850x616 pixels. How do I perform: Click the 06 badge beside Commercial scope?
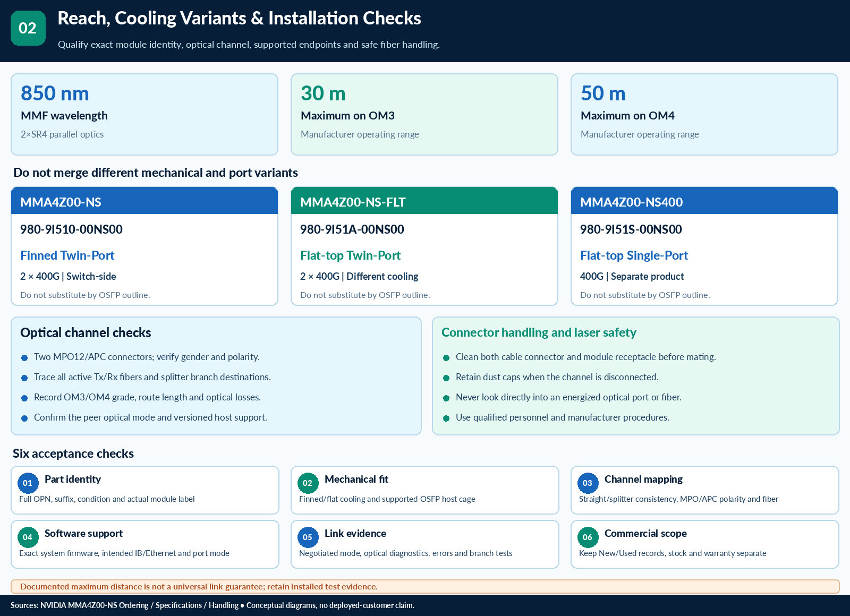tap(588, 537)
